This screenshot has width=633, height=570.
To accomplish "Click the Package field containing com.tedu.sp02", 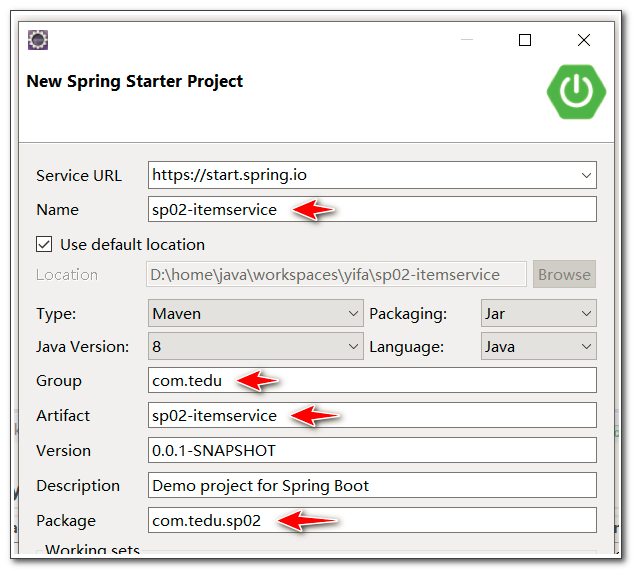I will coord(372,520).
